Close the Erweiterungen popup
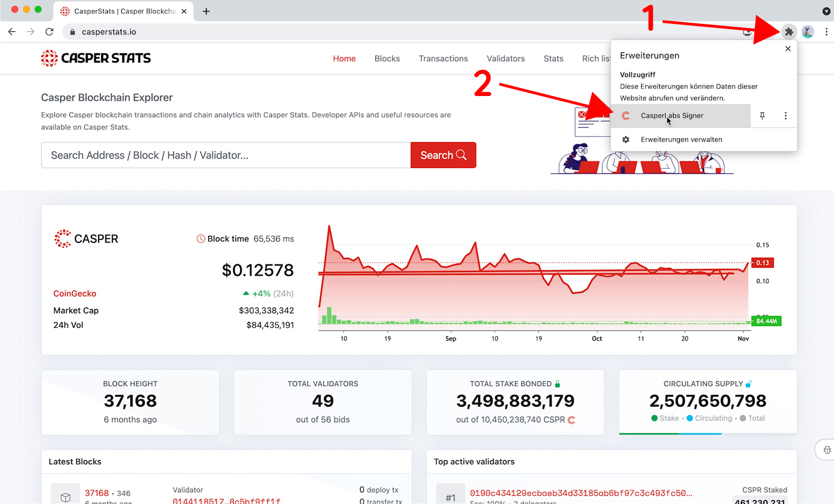The image size is (834, 504). (788, 49)
